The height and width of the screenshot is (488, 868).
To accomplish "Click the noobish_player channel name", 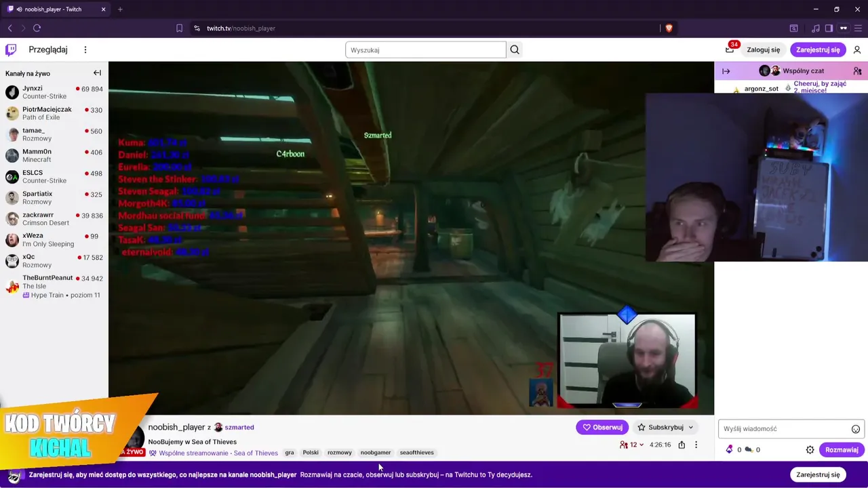I will [176, 427].
